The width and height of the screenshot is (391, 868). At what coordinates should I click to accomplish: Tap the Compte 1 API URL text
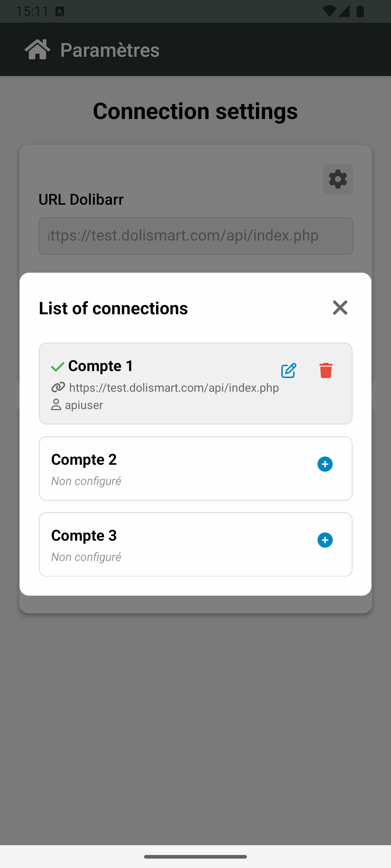click(174, 388)
